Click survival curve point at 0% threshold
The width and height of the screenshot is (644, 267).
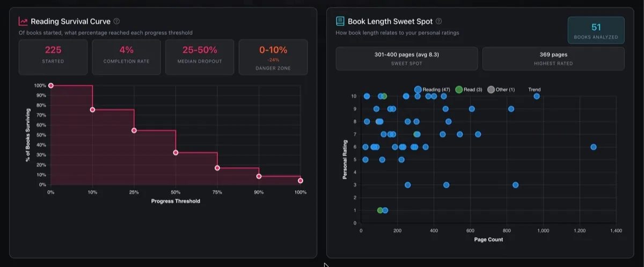coord(51,85)
